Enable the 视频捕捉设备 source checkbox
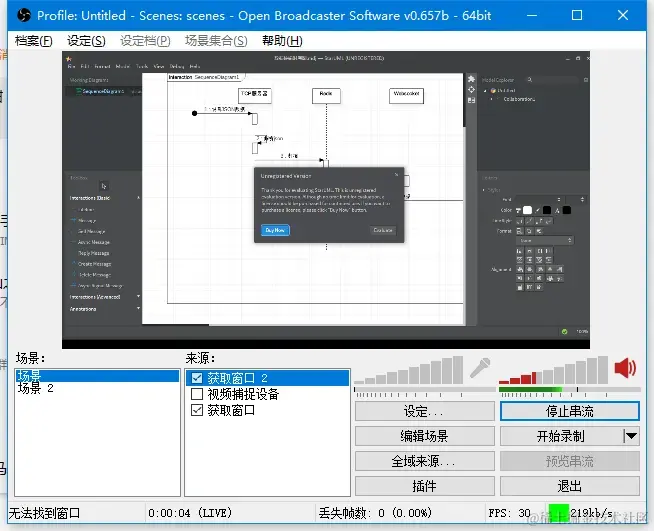The height and width of the screenshot is (531, 654). [x=196, y=394]
